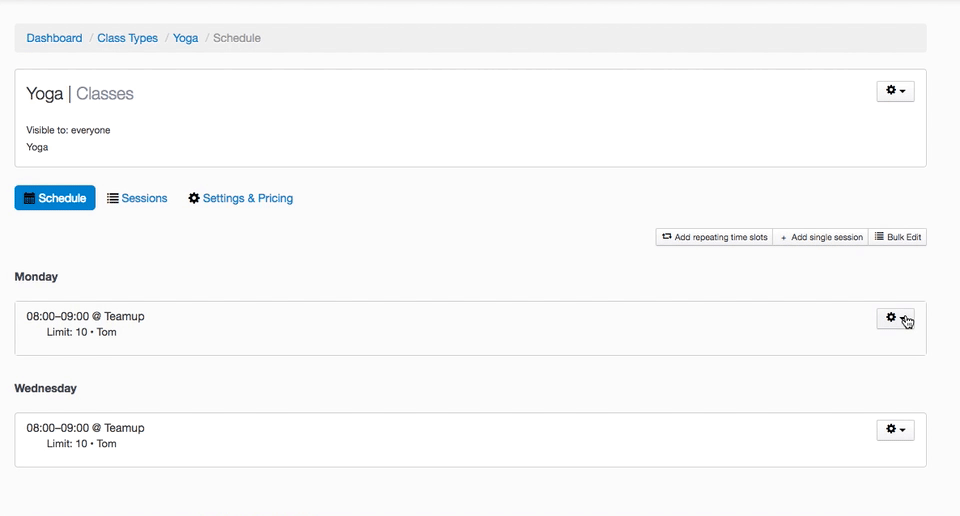Open gear dropdown for Monday time slot
Screen dimensions: 960x516
(895, 318)
